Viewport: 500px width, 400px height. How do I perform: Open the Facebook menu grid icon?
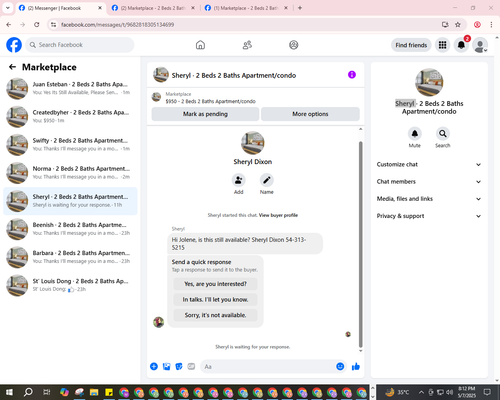442,45
